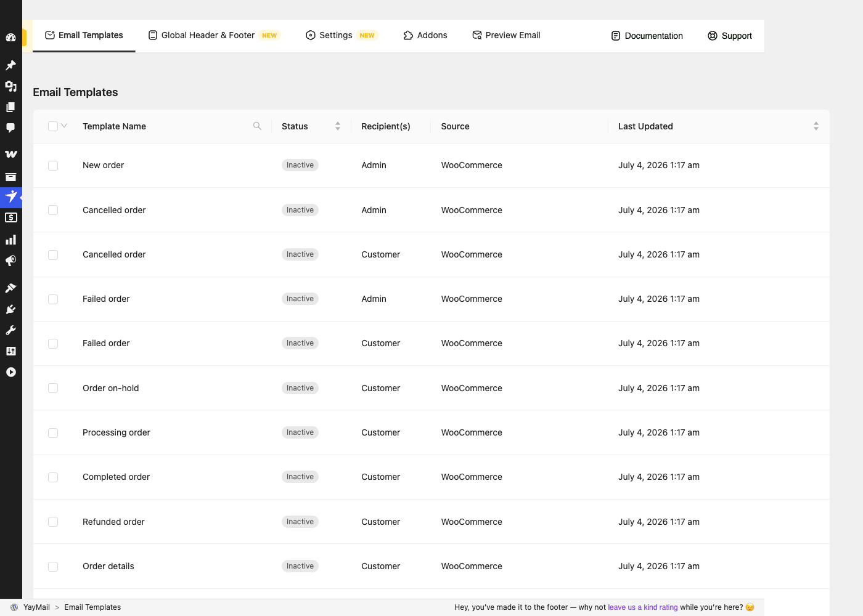The image size is (863, 616).
Task: Open Payments dollar sidebar icon
Action: click(x=10, y=217)
